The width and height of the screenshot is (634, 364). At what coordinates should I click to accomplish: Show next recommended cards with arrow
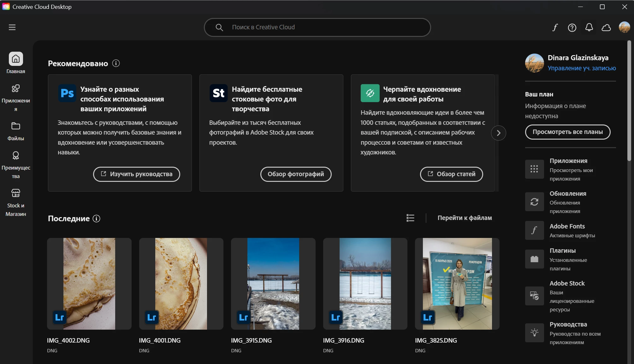(498, 133)
